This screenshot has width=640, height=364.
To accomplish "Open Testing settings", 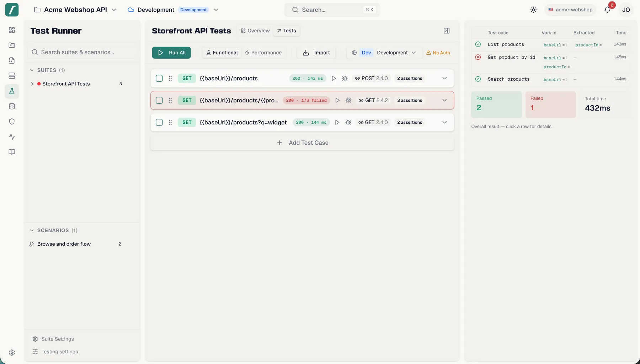I will (55, 352).
